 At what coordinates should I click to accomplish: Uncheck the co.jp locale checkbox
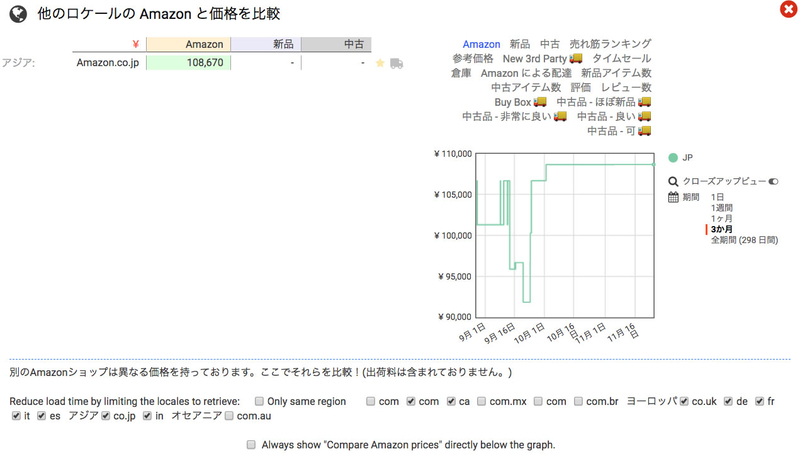pyautogui.click(x=106, y=416)
